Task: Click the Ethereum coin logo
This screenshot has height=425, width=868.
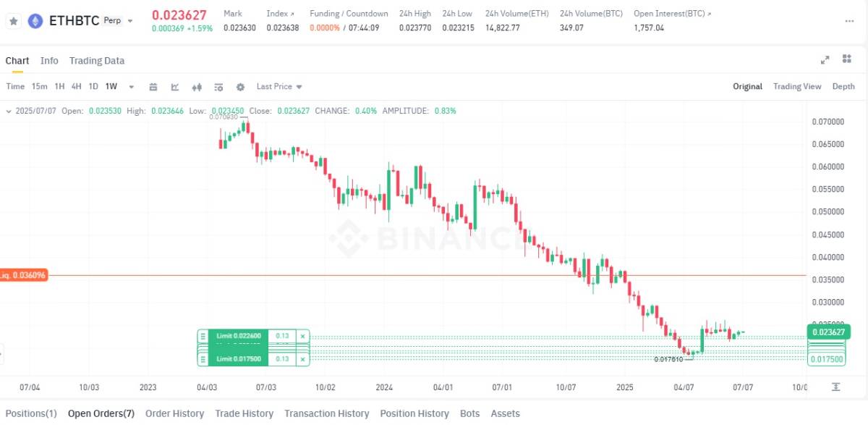Action: (35, 21)
